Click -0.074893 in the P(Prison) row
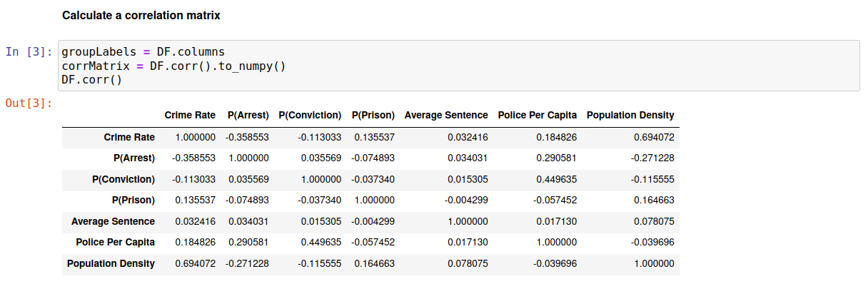This screenshot has height=284, width=868. tap(247, 200)
